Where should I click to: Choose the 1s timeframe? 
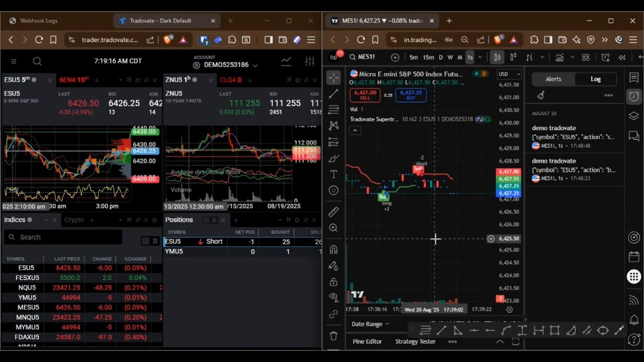pos(470,57)
